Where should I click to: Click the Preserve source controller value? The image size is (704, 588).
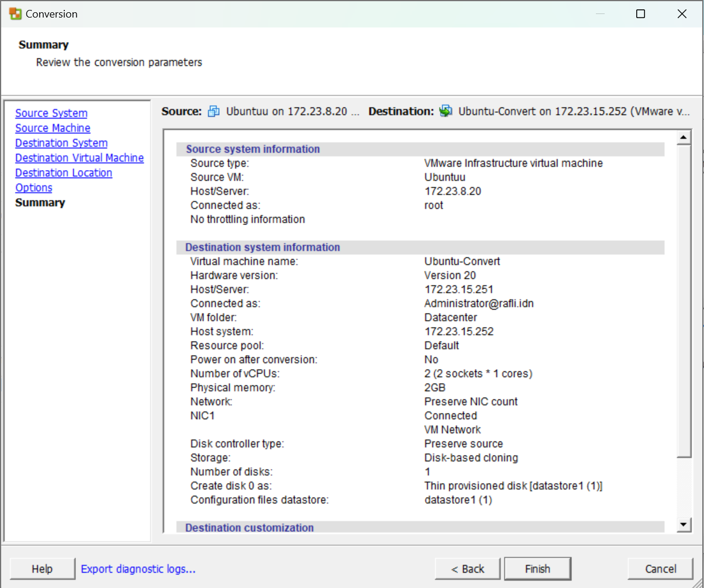463,444
